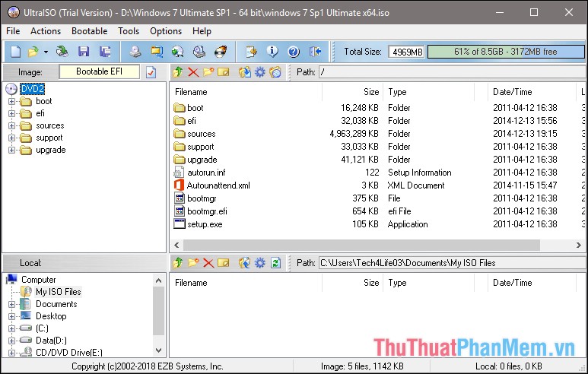Save the image with the floppy disk icon
Viewport: 588px width, 374px height.
(x=84, y=52)
